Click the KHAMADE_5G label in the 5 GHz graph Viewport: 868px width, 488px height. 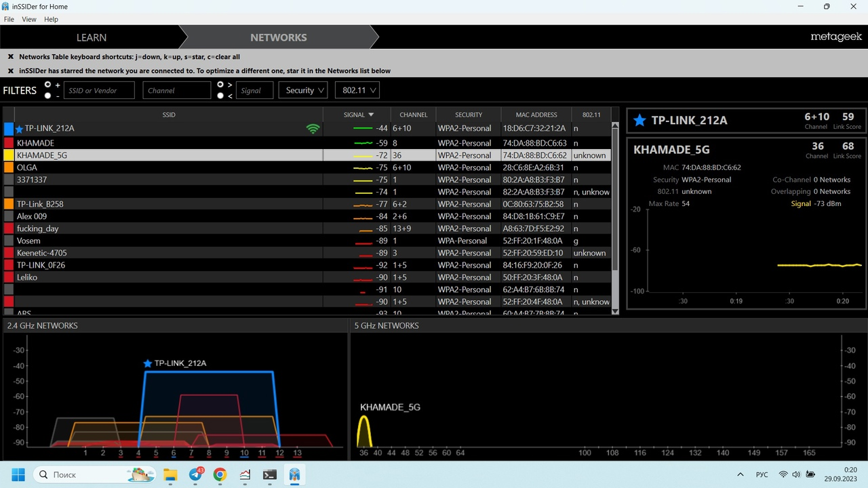point(390,407)
